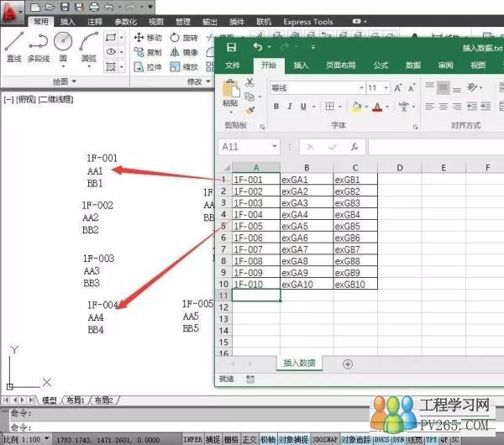
Task: Open the Excel font size dropdown
Action: (x=386, y=87)
